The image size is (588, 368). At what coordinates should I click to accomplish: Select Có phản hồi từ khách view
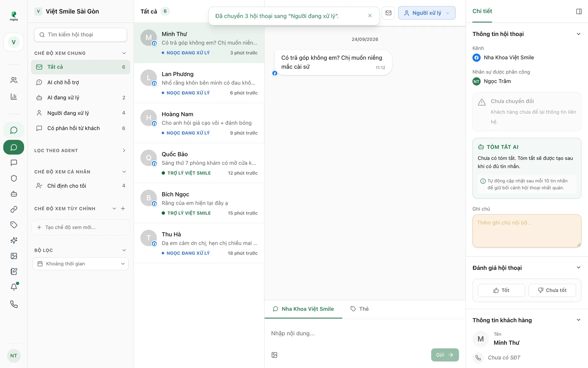80,128
